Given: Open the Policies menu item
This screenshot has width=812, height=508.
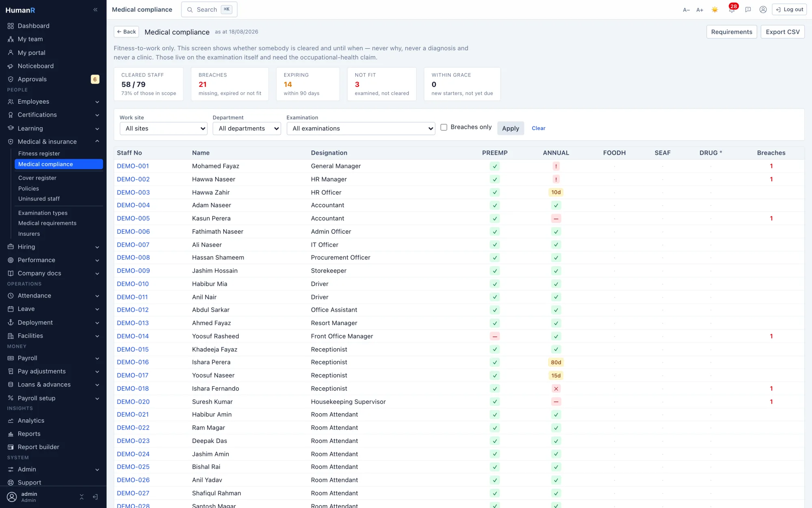Looking at the screenshot, I should (x=58, y=189).
